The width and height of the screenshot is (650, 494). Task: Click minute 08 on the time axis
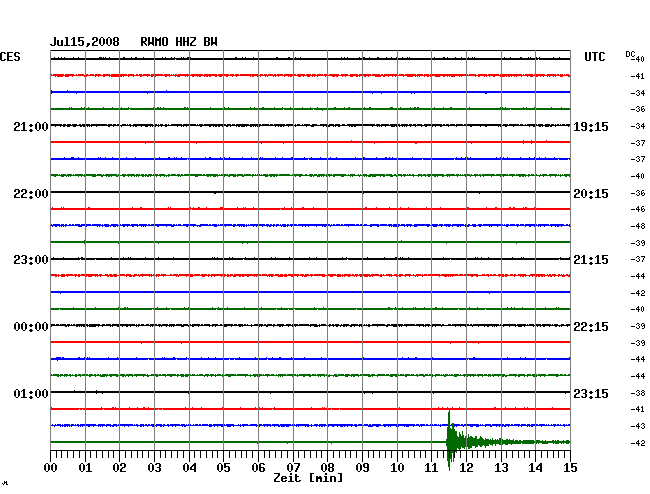(x=327, y=467)
